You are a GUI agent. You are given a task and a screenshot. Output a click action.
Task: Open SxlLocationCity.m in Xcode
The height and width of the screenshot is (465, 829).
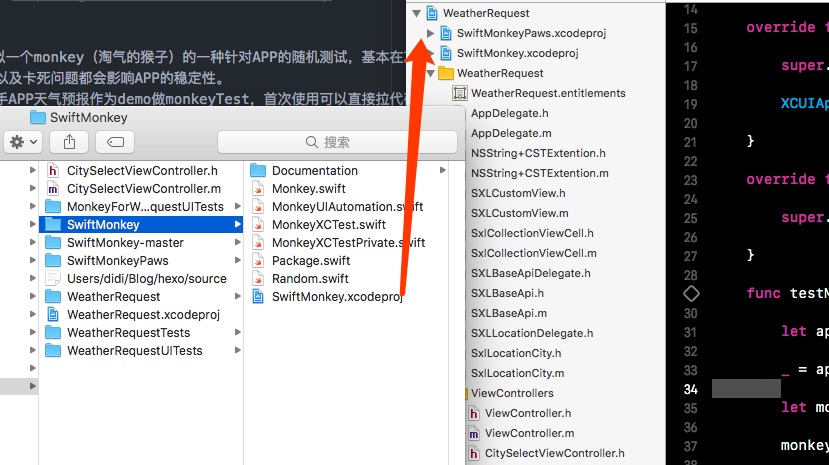pos(518,373)
